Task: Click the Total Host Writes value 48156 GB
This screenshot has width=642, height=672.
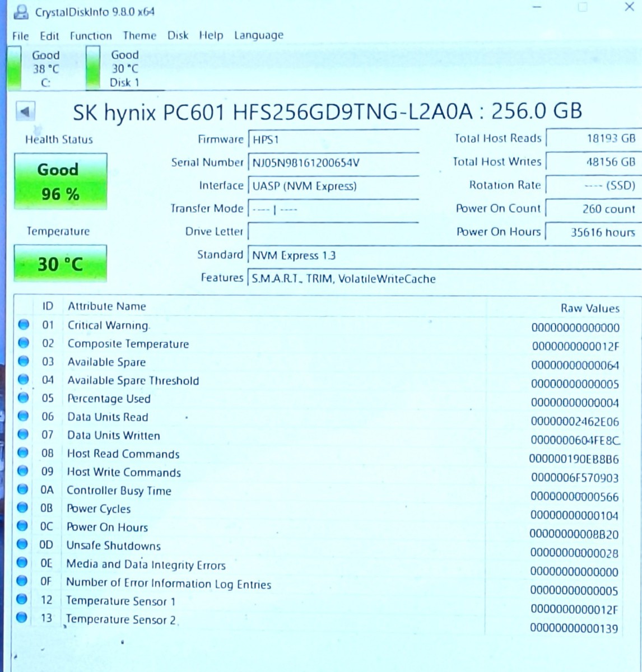Action: click(593, 162)
